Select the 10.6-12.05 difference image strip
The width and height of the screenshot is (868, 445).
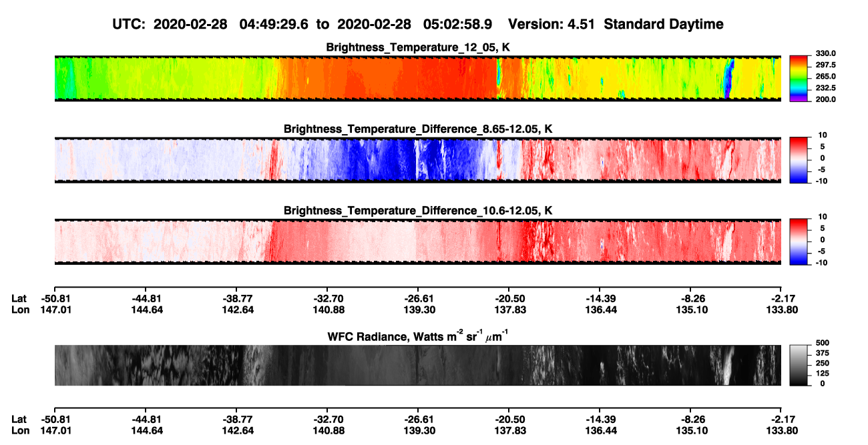(x=417, y=242)
